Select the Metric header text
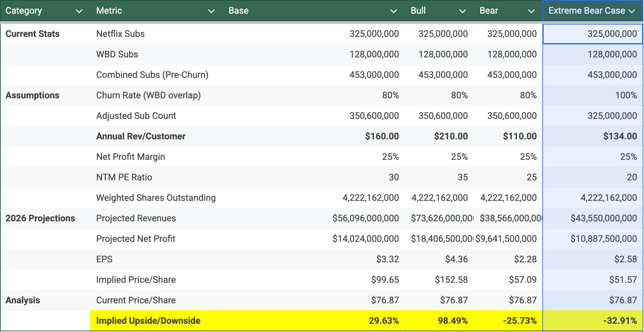This screenshot has height=332, width=644. point(109,11)
